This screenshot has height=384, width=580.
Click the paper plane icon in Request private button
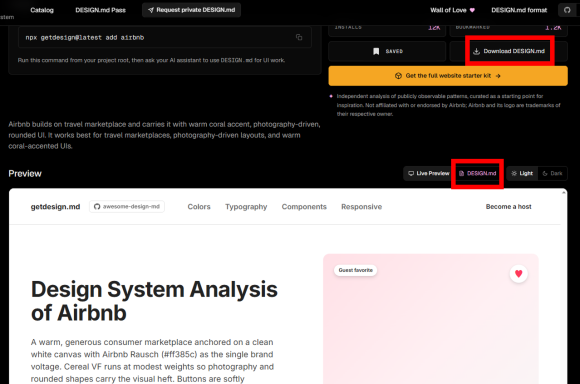151,10
